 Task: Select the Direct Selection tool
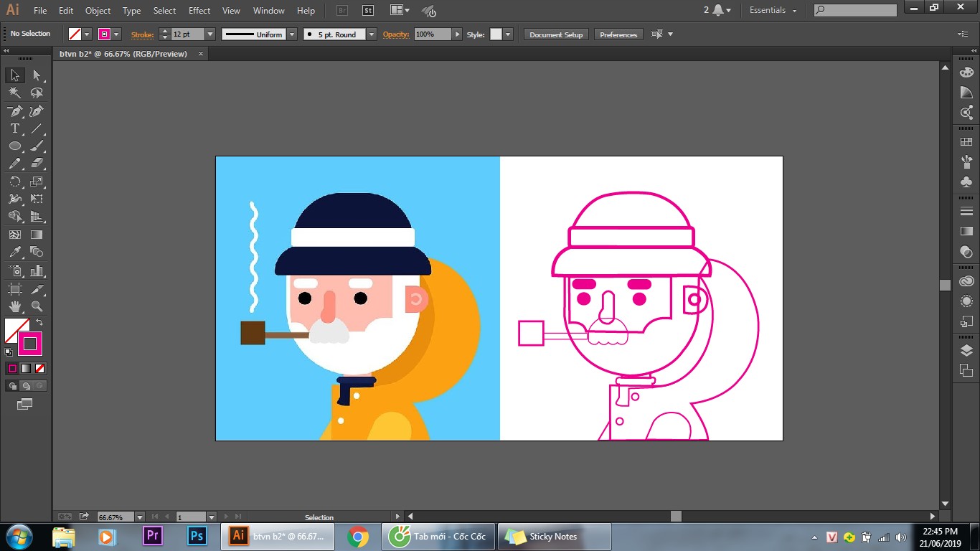[x=37, y=75]
